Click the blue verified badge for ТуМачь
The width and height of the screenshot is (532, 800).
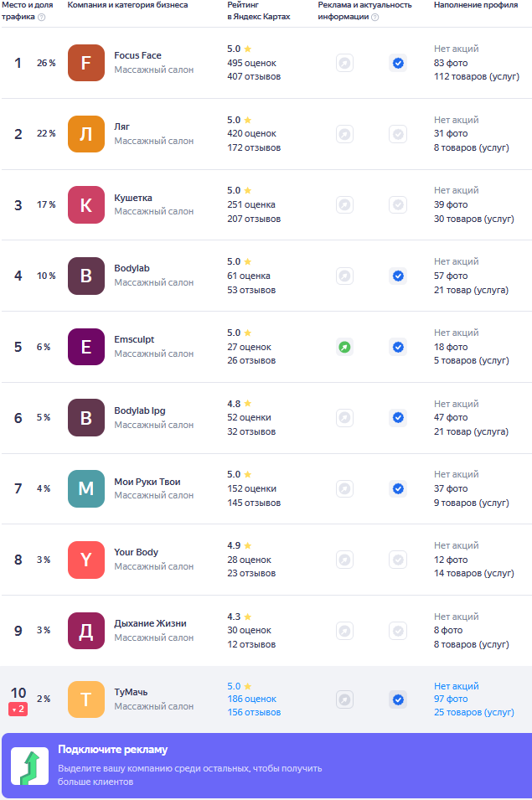398,699
